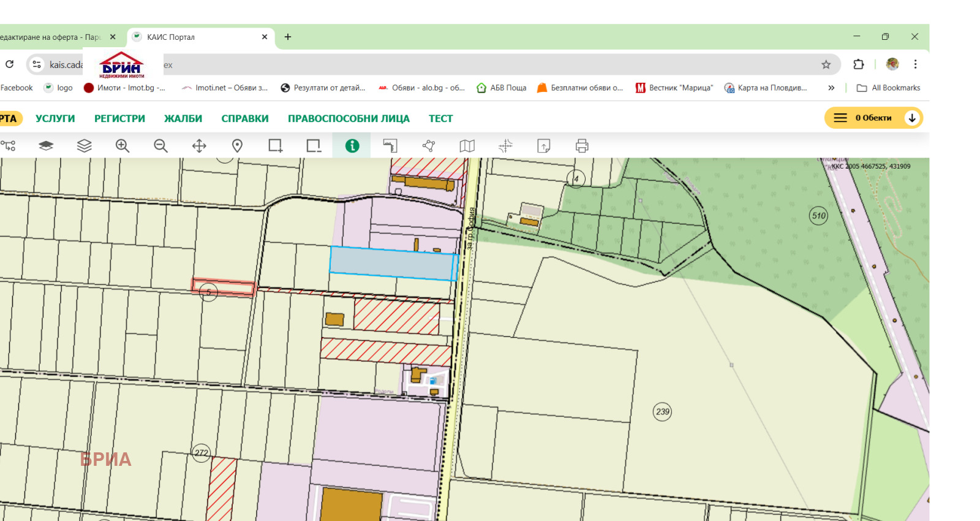Open the УСЛУГИ menu
This screenshot has width=980, height=521.
coord(55,118)
